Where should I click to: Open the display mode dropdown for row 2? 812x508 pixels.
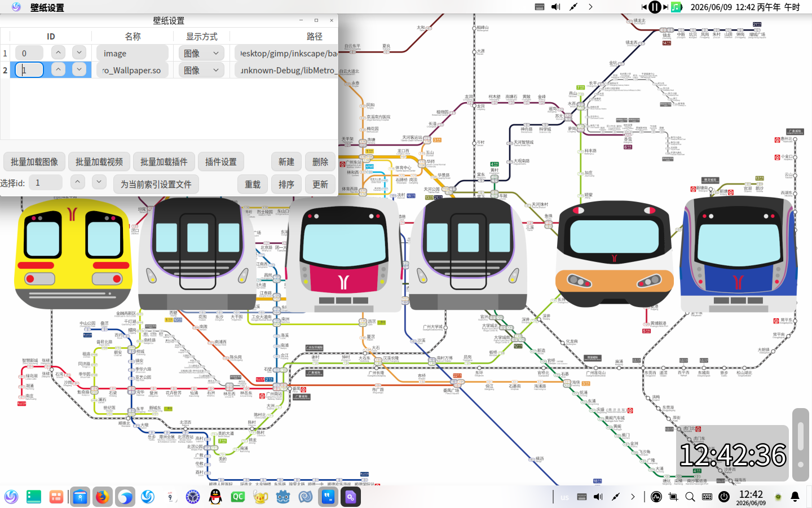tap(202, 70)
